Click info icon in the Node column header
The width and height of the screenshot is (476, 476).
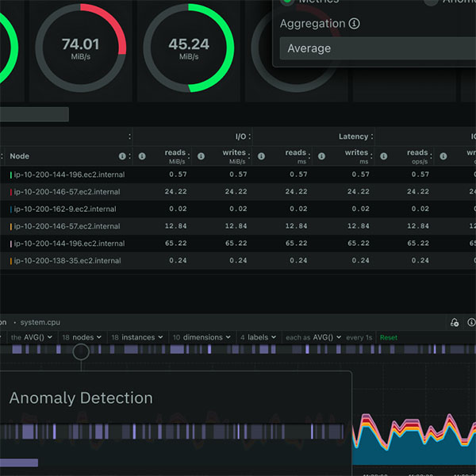pos(122,156)
